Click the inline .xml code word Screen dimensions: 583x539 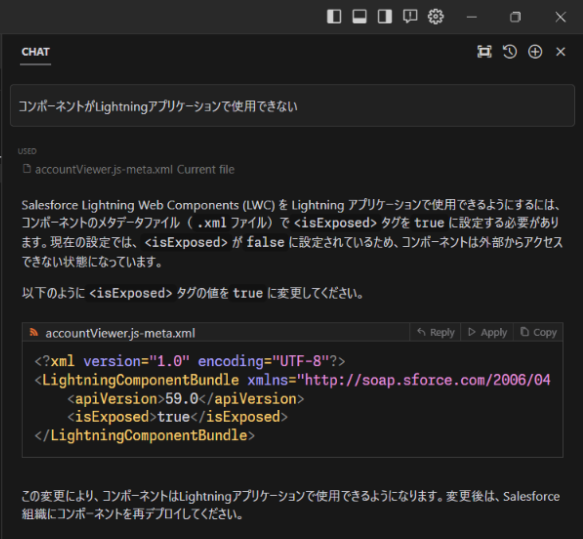212,223
